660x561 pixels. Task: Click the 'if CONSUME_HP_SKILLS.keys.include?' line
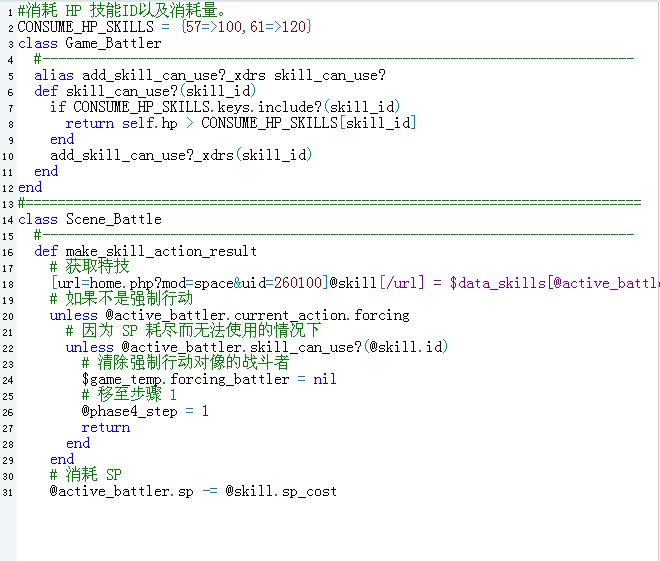coord(225,107)
